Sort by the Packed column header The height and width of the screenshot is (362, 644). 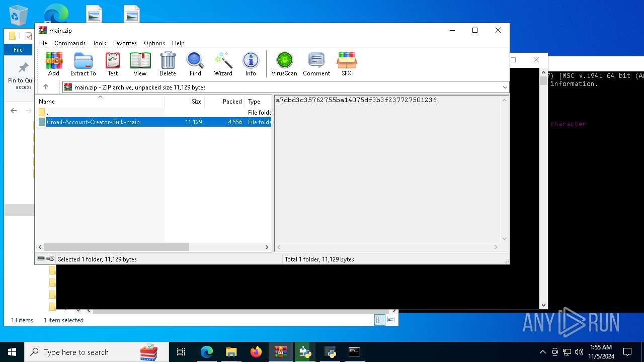[225, 102]
